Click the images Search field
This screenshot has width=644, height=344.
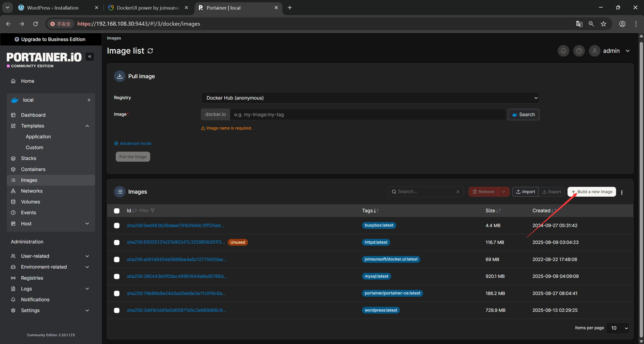click(425, 192)
